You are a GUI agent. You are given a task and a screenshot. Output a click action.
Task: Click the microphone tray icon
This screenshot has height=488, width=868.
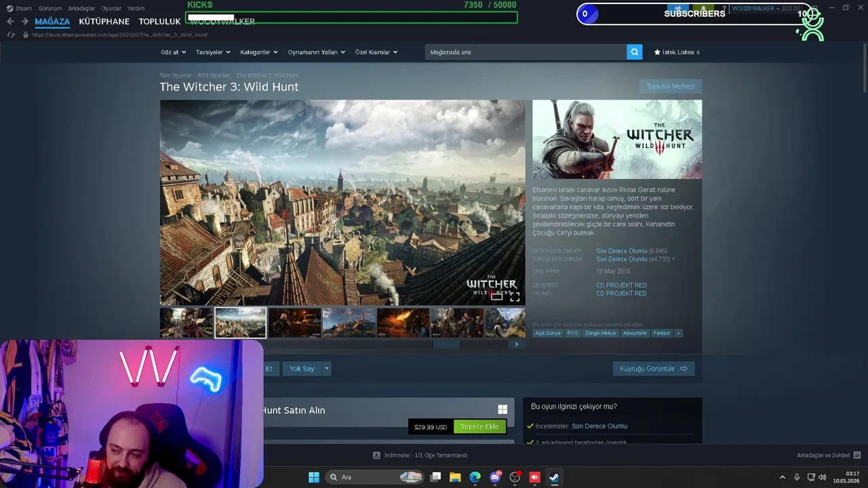coord(797,477)
